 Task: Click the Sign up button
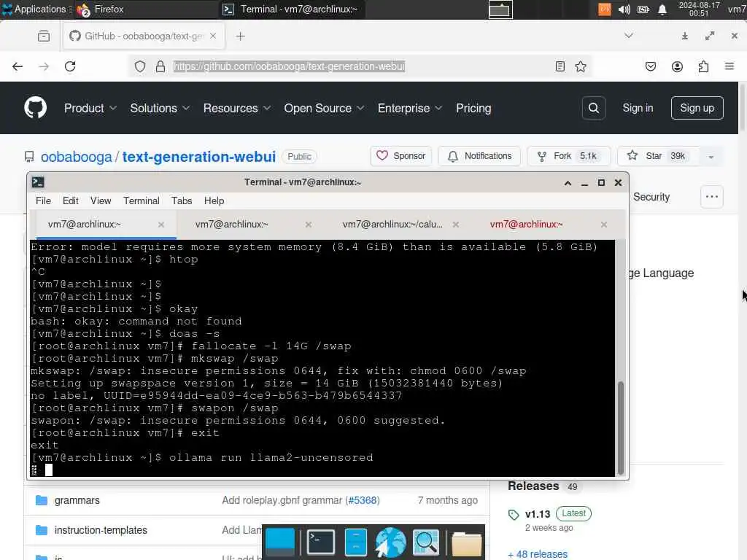click(x=697, y=108)
